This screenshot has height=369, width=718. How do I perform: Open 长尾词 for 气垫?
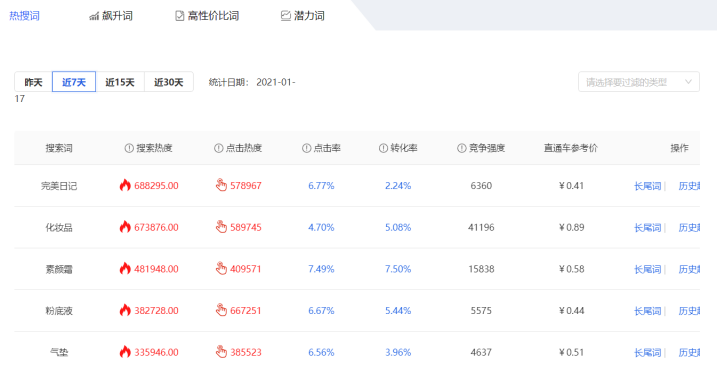(x=647, y=353)
